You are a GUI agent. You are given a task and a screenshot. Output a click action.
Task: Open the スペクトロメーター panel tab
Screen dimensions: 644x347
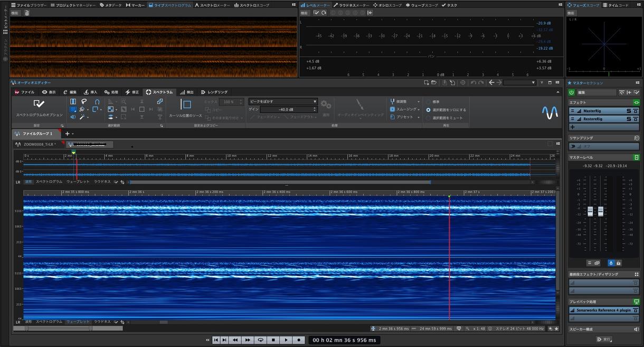pos(212,5)
